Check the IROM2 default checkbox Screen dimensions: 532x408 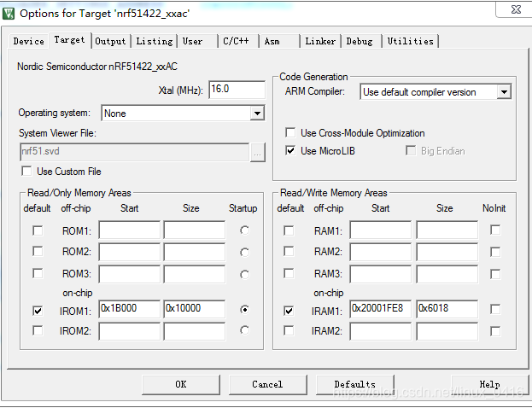click(38, 330)
